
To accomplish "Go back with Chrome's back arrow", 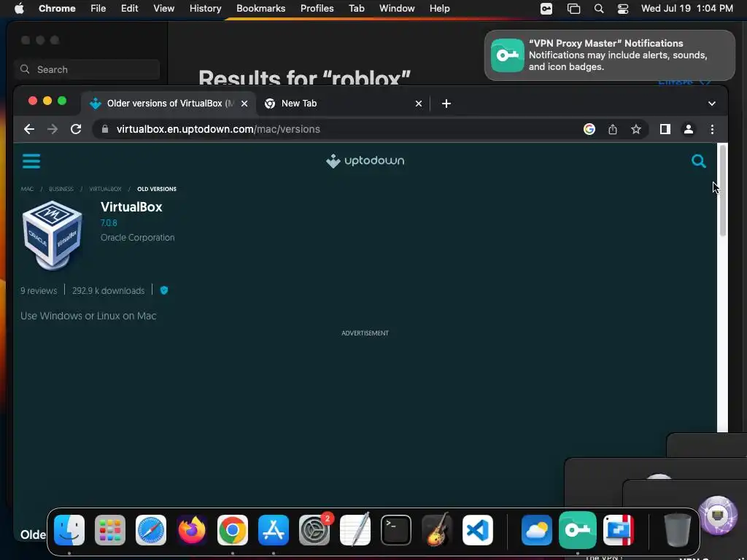I will pyautogui.click(x=29, y=129).
